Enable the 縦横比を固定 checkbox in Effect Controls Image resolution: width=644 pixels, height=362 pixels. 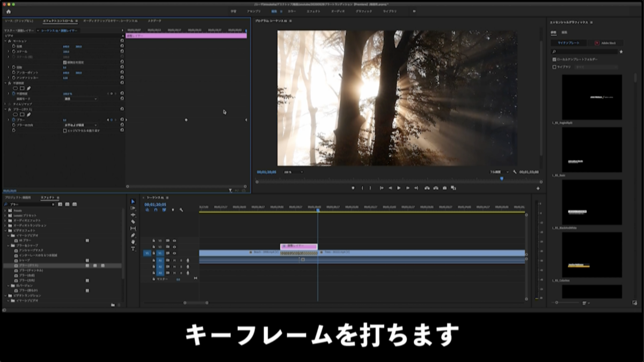click(64, 62)
